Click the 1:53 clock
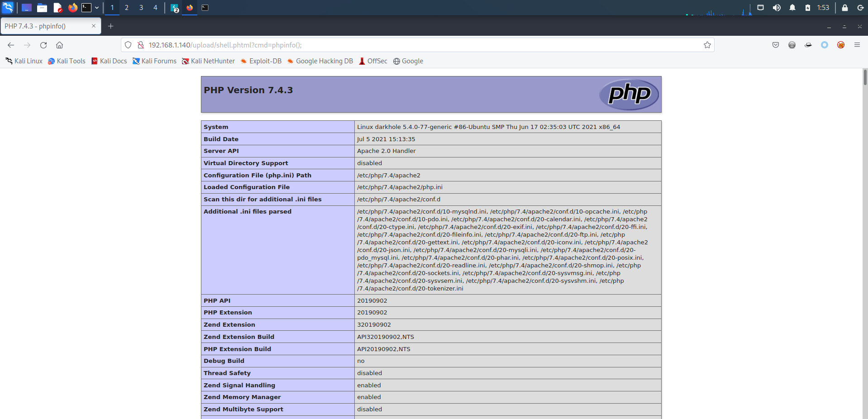Viewport: 868px width, 419px height. point(823,8)
